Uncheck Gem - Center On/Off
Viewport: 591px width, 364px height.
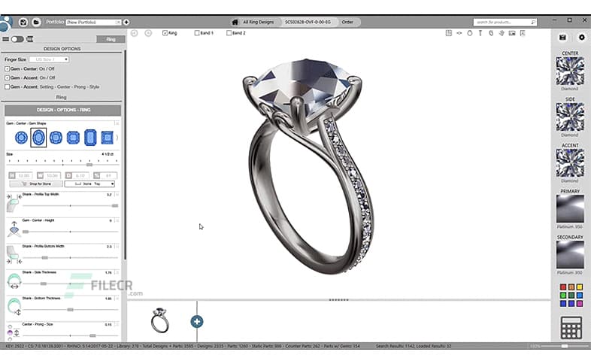(7, 69)
